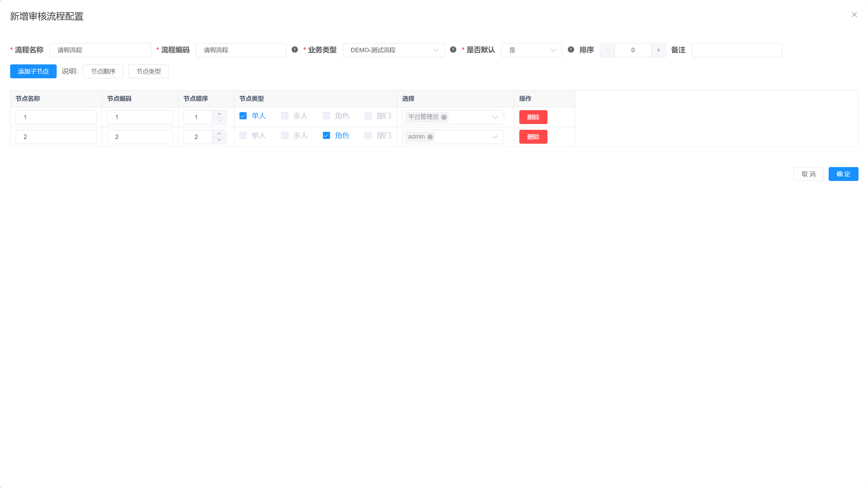The width and height of the screenshot is (868, 488).
Task: Enable 部门 for the second node row
Action: point(368,136)
